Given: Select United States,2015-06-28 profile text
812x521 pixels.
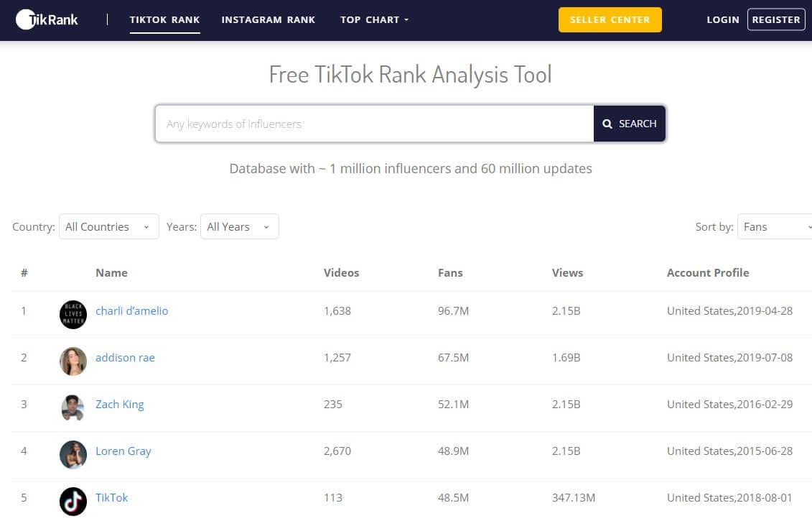Looking at the screenshot, I should 729,451.
